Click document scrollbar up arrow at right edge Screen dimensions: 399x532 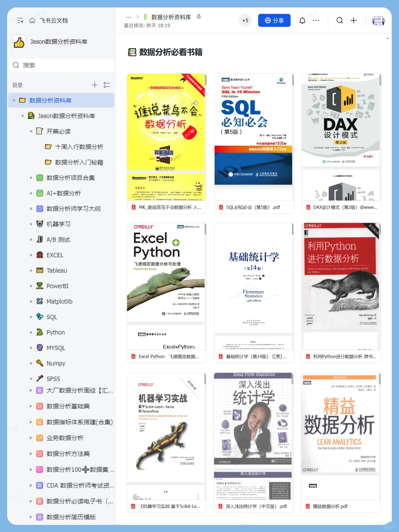click(x=388, y=38)
